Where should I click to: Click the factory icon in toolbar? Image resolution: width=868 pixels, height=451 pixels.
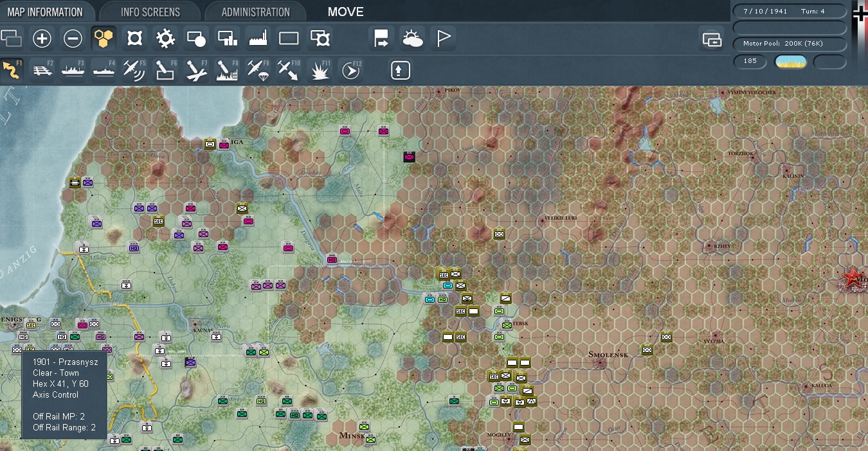click(x=258, y=39)
